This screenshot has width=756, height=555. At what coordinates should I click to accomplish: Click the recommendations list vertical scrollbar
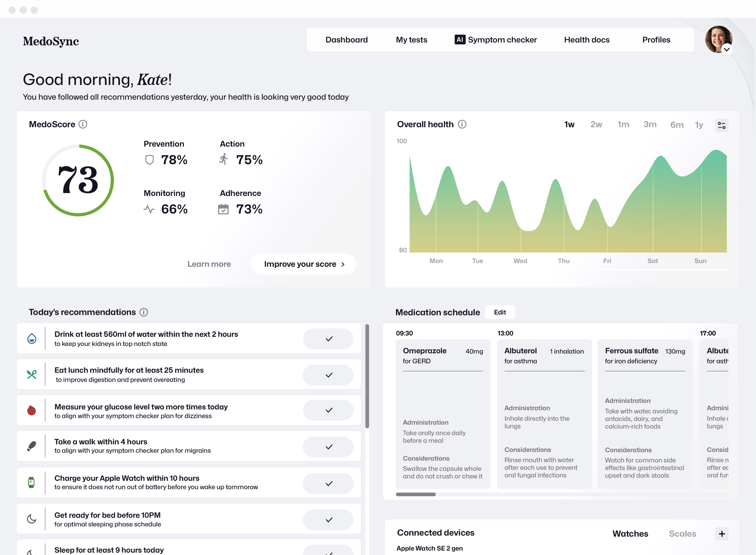point(367,376)
